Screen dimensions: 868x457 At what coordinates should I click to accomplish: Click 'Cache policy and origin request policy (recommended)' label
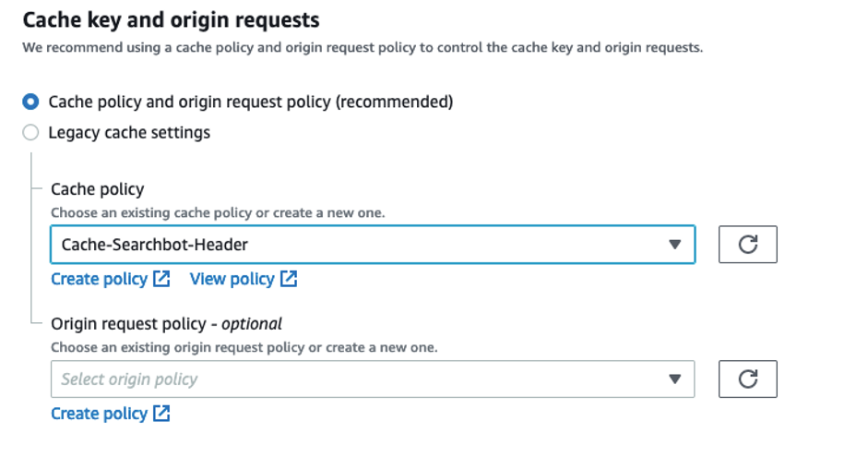251,102
